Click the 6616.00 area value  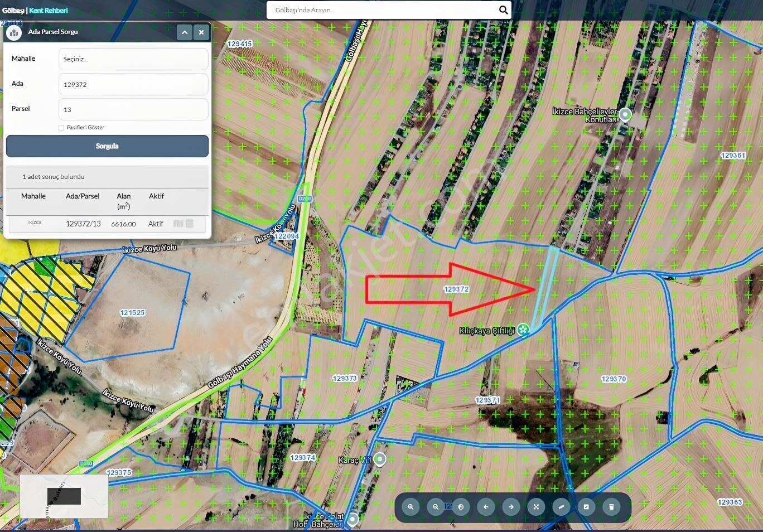(x=123, y=224)
